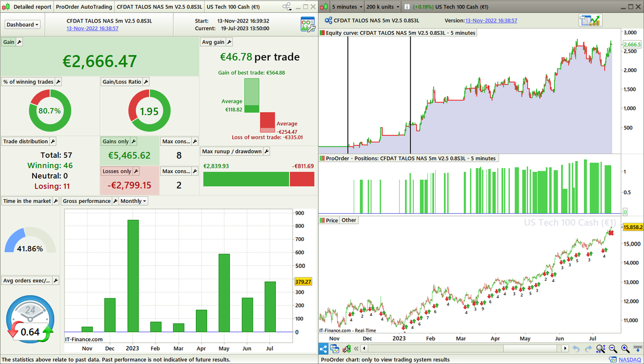Click the 1.95 Gain/Loss Ratio donut
Viewport: 644px width, 364px height.
point(149,111)
